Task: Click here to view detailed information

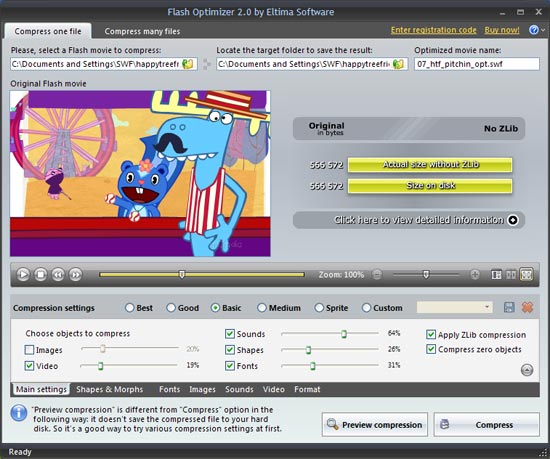Action: click(x=409, y=220)
